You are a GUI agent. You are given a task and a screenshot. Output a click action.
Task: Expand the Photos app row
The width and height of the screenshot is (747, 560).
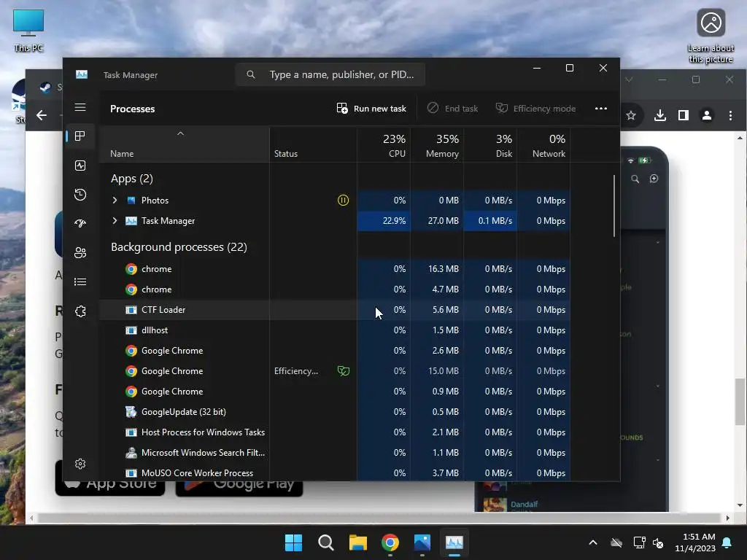coord(115,201)
